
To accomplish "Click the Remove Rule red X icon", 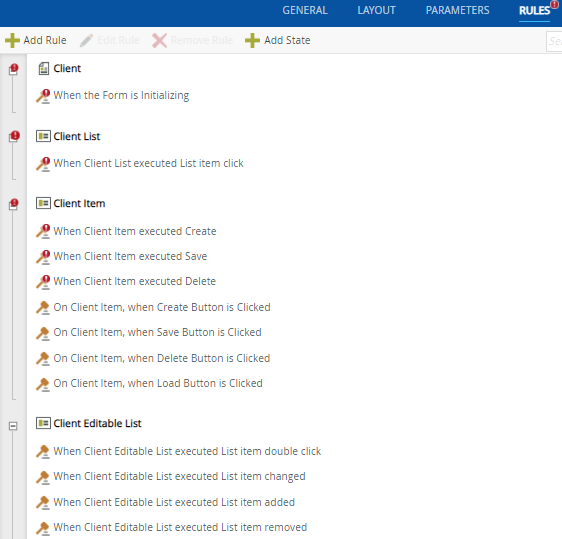I will (159, 40).
